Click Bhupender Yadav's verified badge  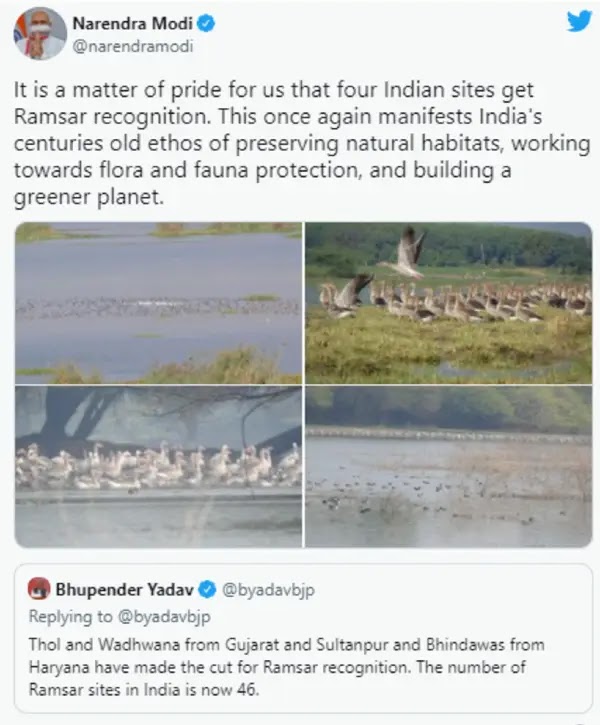[x=208, y=590]
